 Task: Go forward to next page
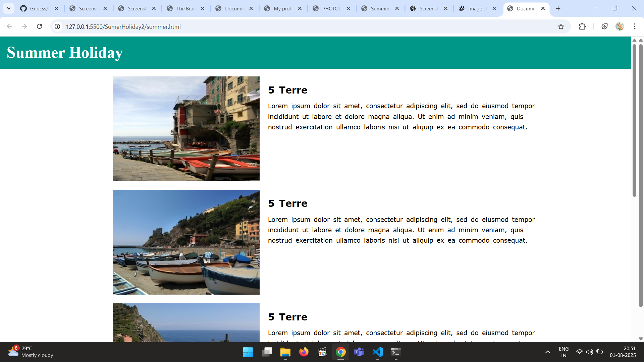[24, 26]
